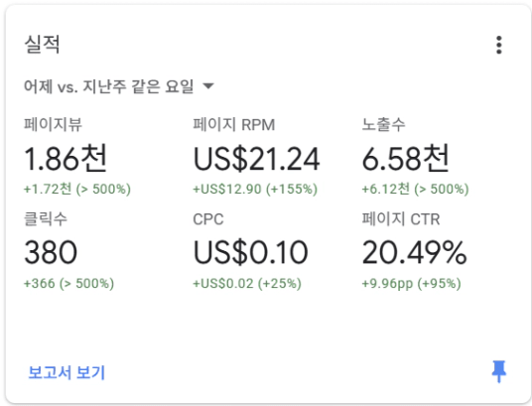This screenshot has height=406, width=532.
Task: Select the 어제 vs. 지난주 같은 요일 range
Action: (109, 86)
